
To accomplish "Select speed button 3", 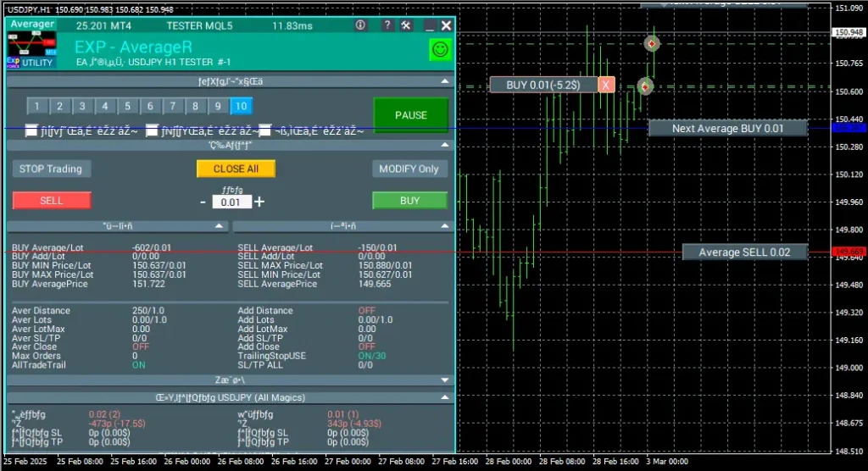I will coord(82,106).
